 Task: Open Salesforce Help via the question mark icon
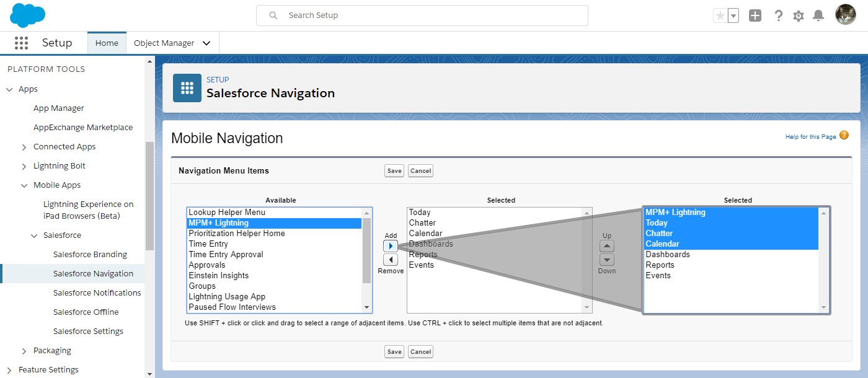click(x=779, y=15)
